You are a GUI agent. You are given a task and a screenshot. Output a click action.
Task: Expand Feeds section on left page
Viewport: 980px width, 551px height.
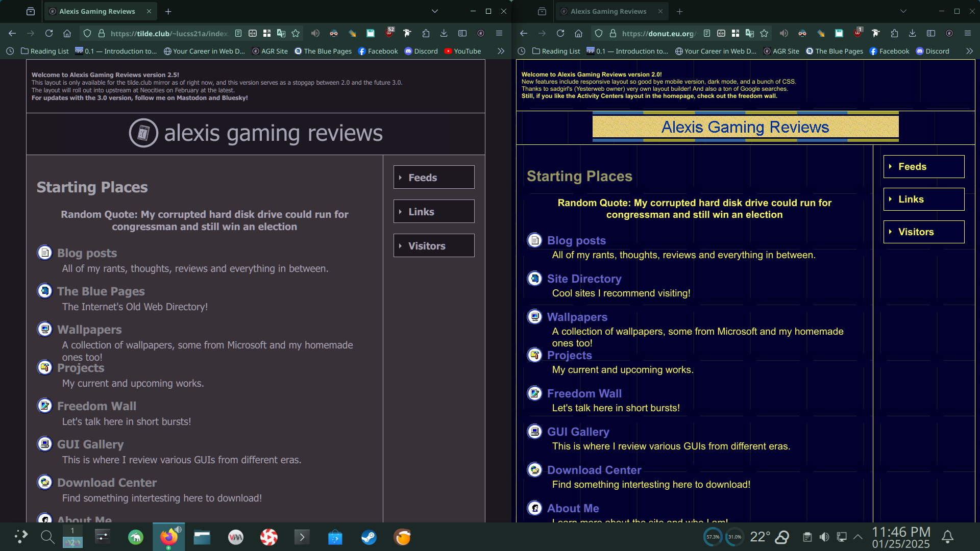click(434, 177)
